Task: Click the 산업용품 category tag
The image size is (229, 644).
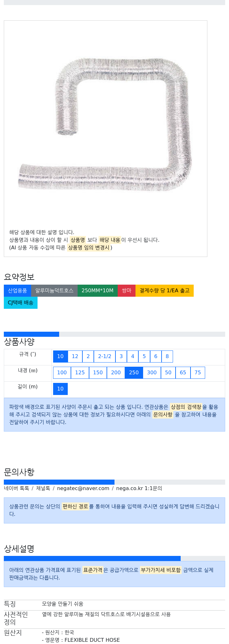Action: tap(17, 291)
